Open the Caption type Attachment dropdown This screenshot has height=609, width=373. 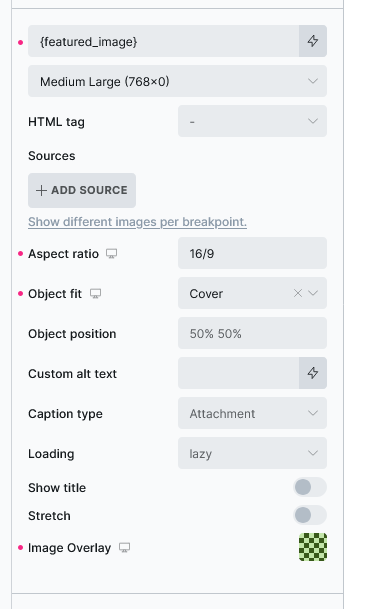coord(253,413)
